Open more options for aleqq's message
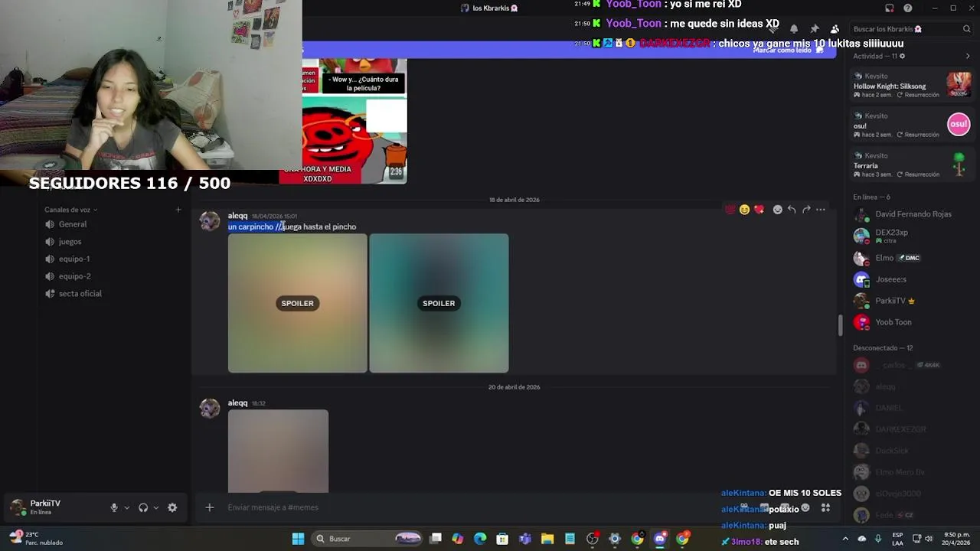This screenshot has height=551, width=980. coord(821,210)
